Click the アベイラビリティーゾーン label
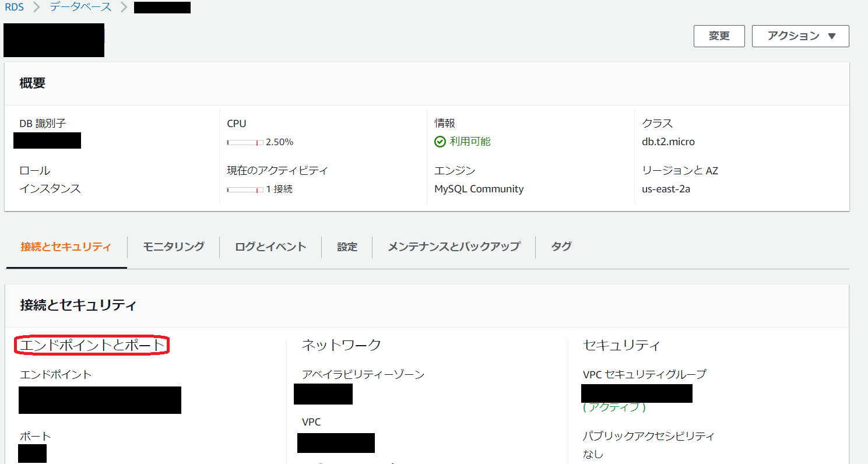This screenshot has width=868, height=464. (x=363, y=374)
